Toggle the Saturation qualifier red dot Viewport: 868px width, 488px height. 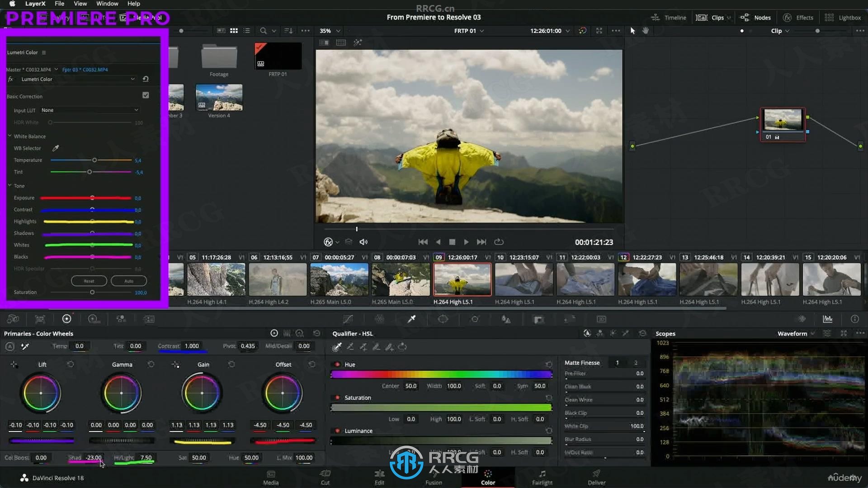click(x=337, y=398)
